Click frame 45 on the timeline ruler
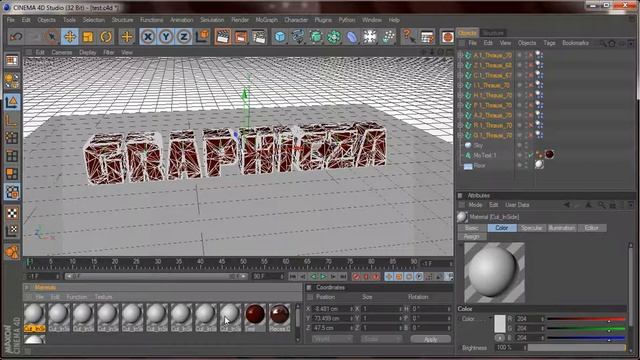 pyautogui.click(x=222, y=262)
